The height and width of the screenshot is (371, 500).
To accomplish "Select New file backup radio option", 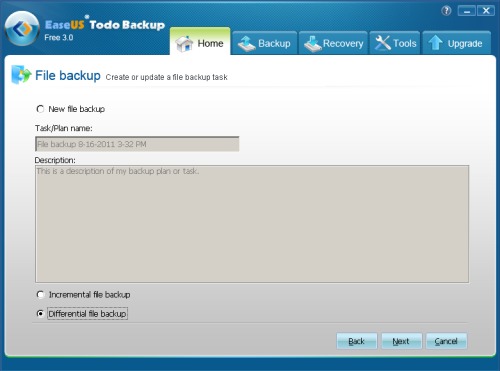I will pyautogui.click(x=40, y=109).
